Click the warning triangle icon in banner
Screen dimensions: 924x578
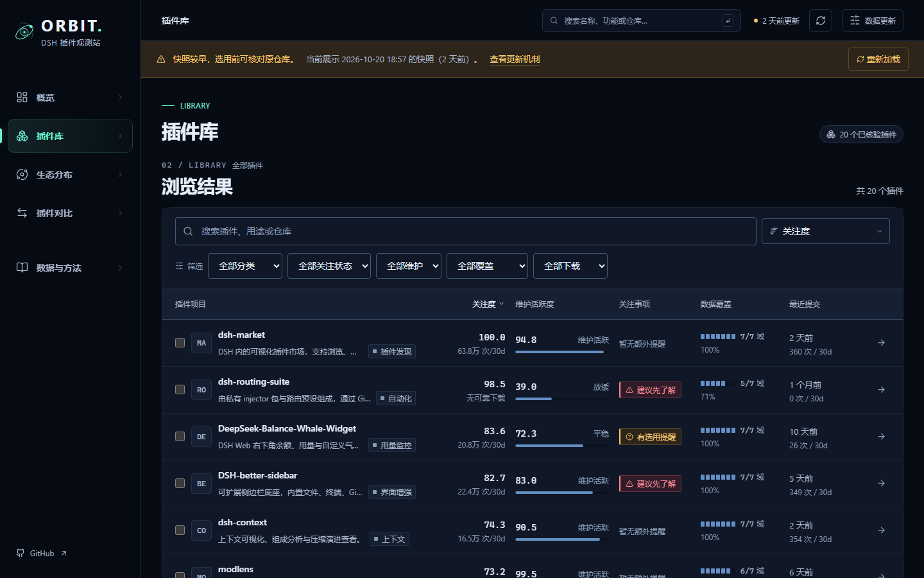coord(161,59)
